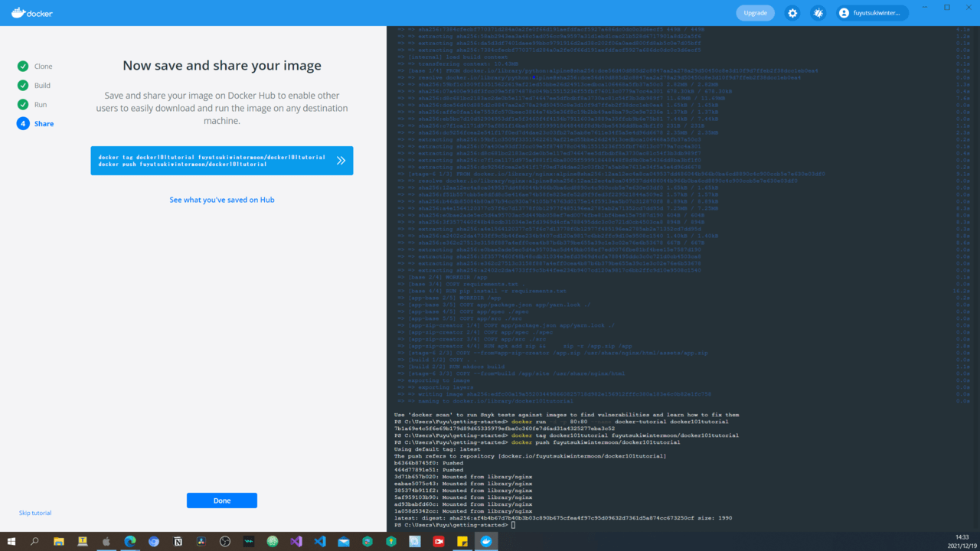The height and width of the screenshot is (551, 980).
Task: Open the OBS Studio taskbar icon
Action: coord(225,541)
